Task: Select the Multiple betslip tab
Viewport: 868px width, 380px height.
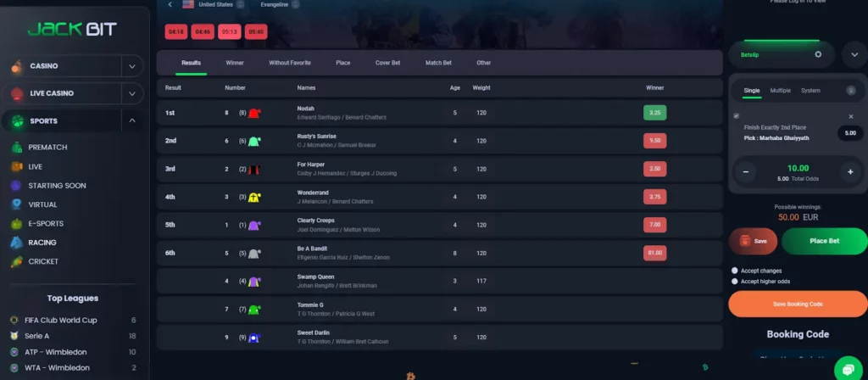Action: (x=780, y=90)
